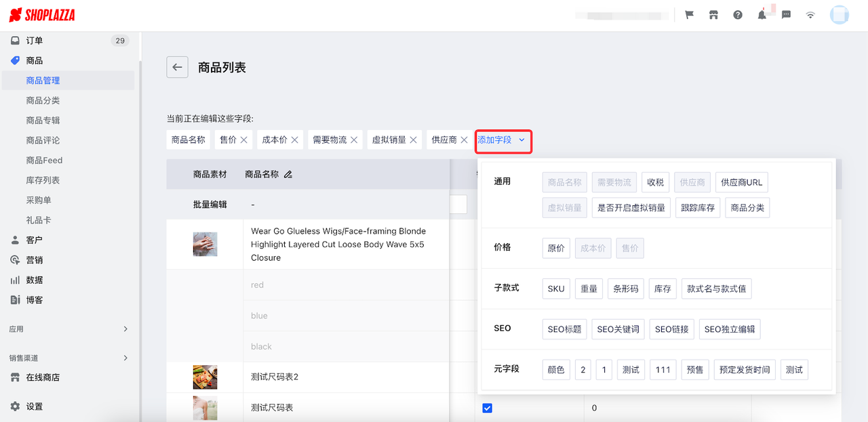
Task: Expand the 销售渠道 sidebar section
Action: (x=68, y=358)
